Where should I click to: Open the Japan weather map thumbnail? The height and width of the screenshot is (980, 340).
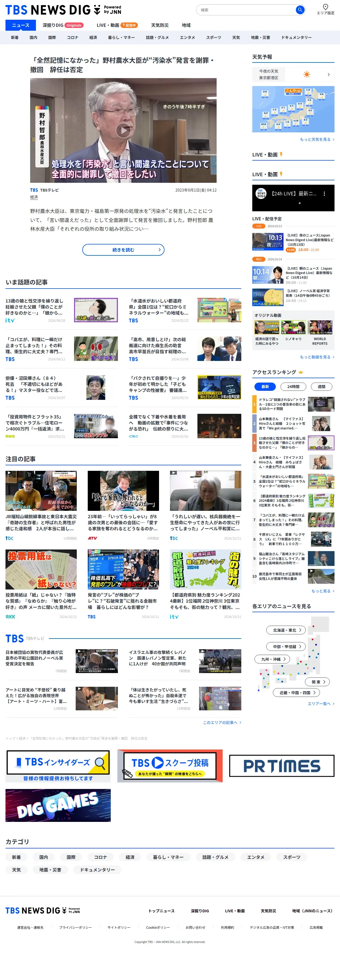point(293,109)
